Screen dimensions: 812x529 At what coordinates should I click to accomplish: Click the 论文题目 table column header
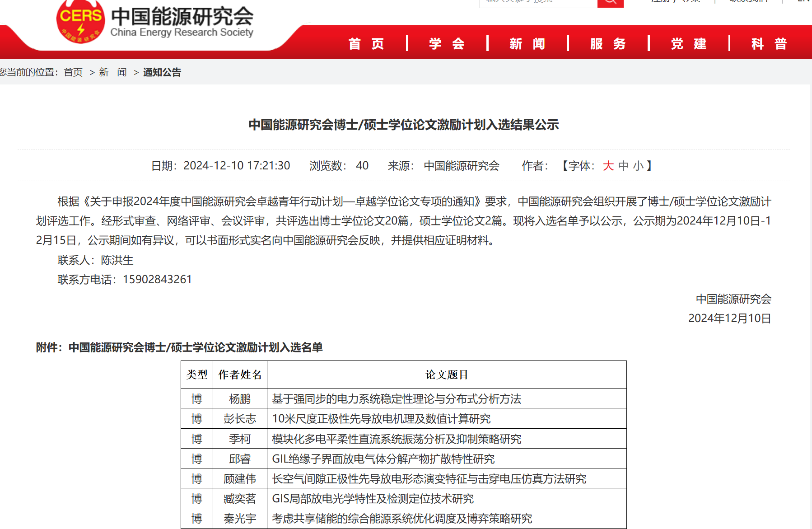click(x=446, y=375)
